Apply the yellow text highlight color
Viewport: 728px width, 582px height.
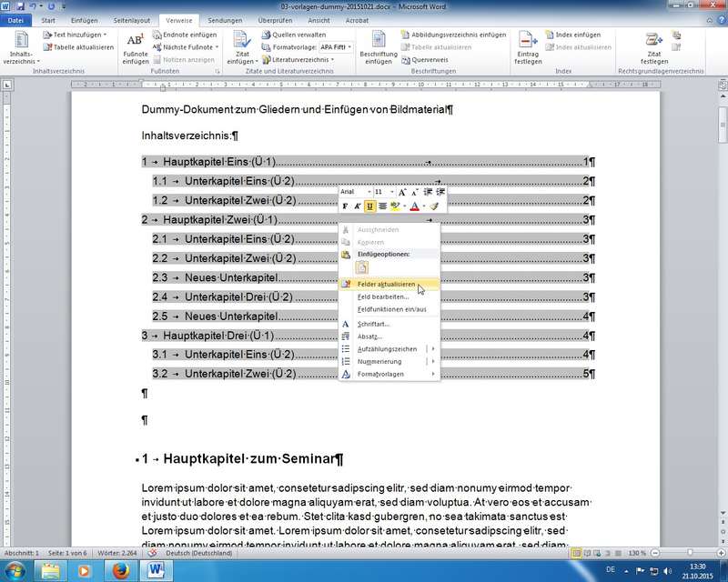(395, 206)
